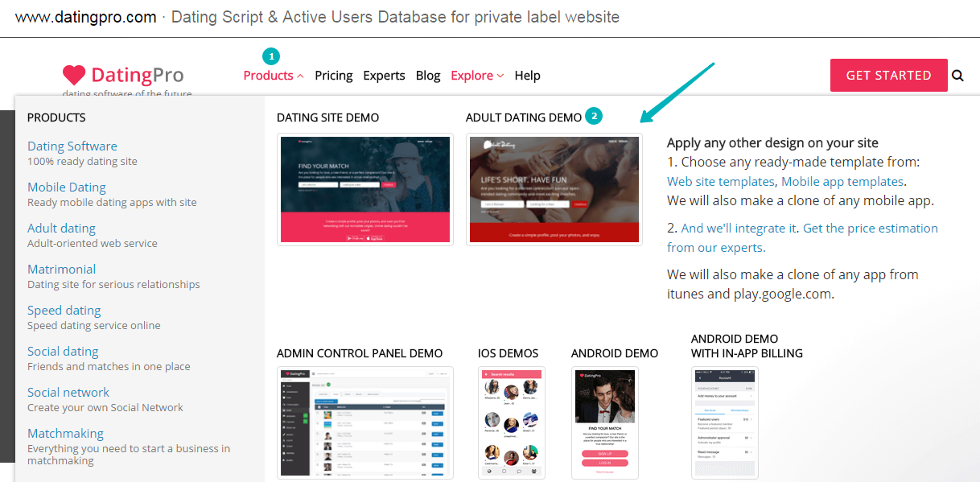Image resolution: width=980 pixels, height=482 pixels.
Task: Go to the Experts page
Action: pos(384,76)
